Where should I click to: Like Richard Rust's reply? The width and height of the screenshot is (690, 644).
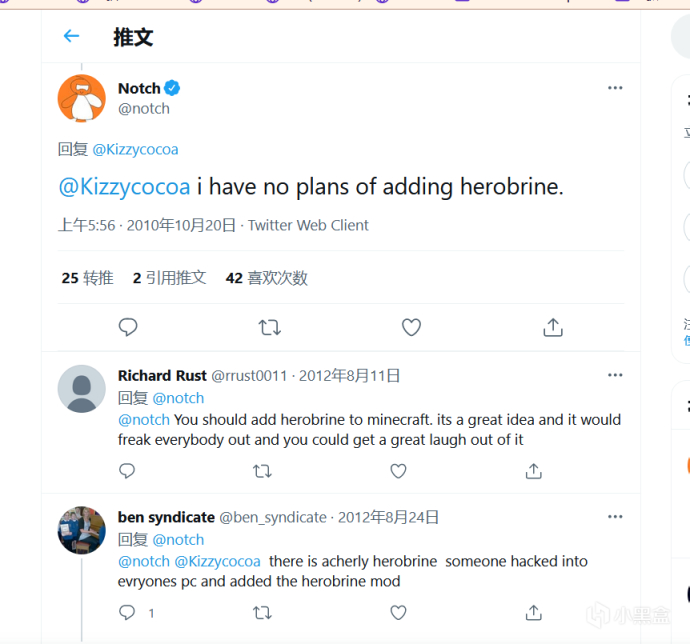(x=398, y=470)
